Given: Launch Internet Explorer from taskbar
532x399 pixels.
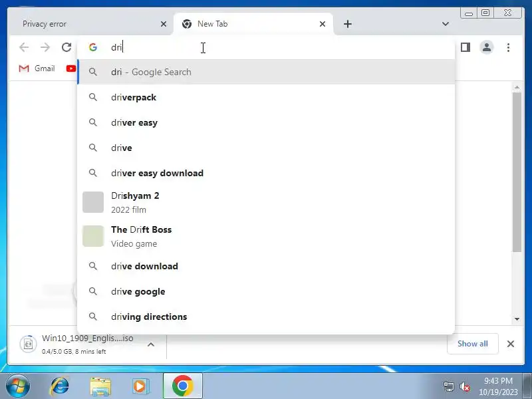Looking at the screenshot, I should pyautogui.click(x=59, y=386).
